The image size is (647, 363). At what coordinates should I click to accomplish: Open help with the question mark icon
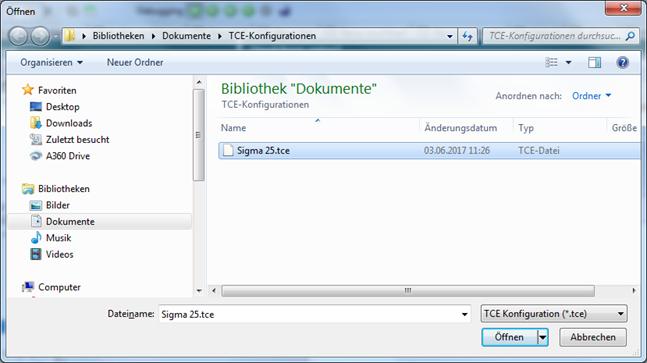[x=622, y=62]
